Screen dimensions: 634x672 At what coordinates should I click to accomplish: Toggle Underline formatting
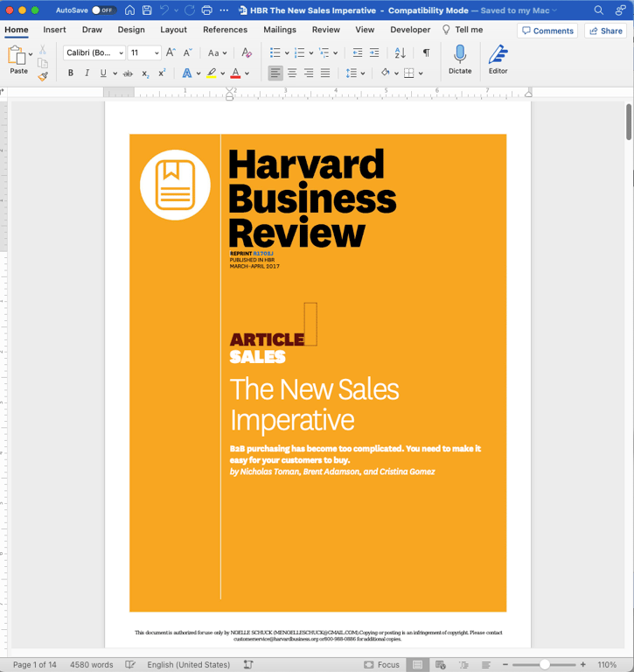click(103, 73)
